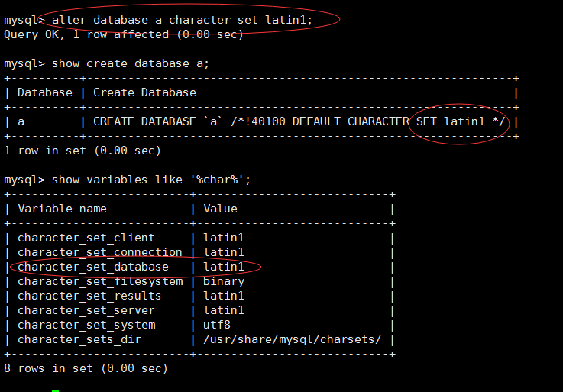
Task: Click the '8 rows in set (0.00 sec)' line
Action: (x=86, y=368)
